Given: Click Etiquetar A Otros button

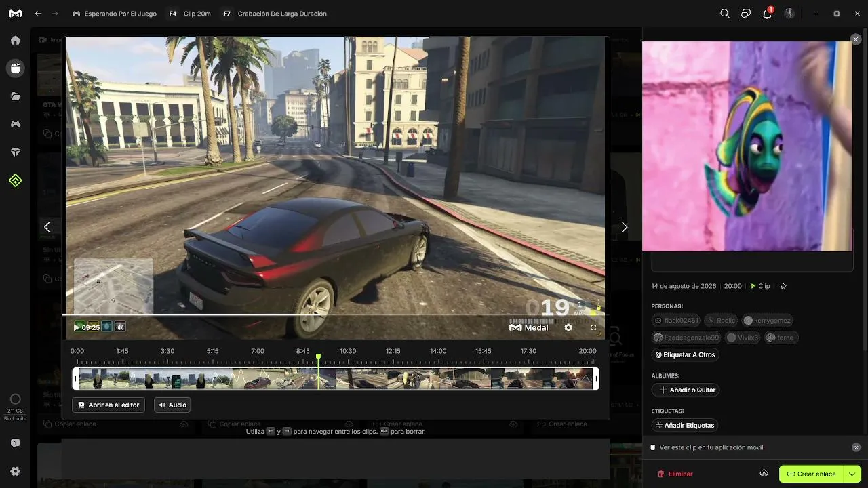Looking at the screenshot, I should pyautogui.click(x=685, y=354).
